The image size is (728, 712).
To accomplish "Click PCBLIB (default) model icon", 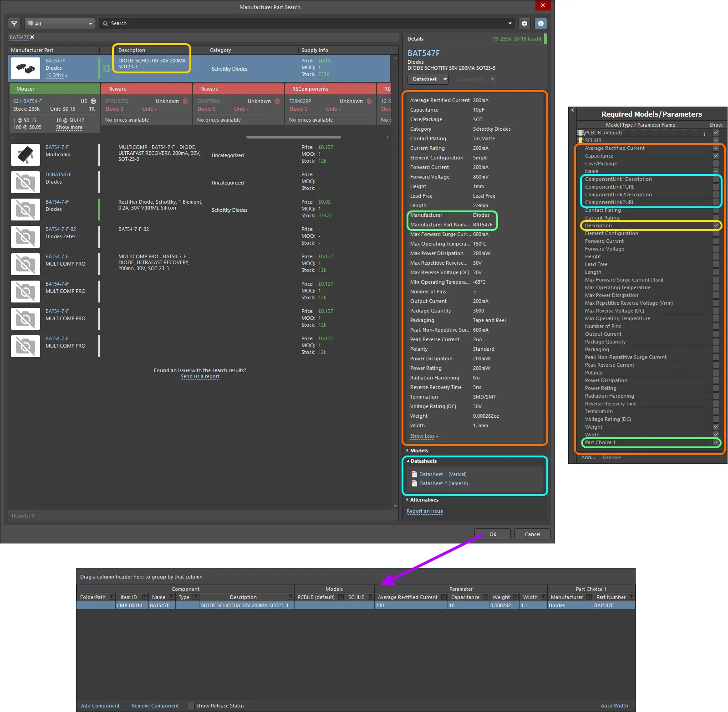I will [580, 133].
